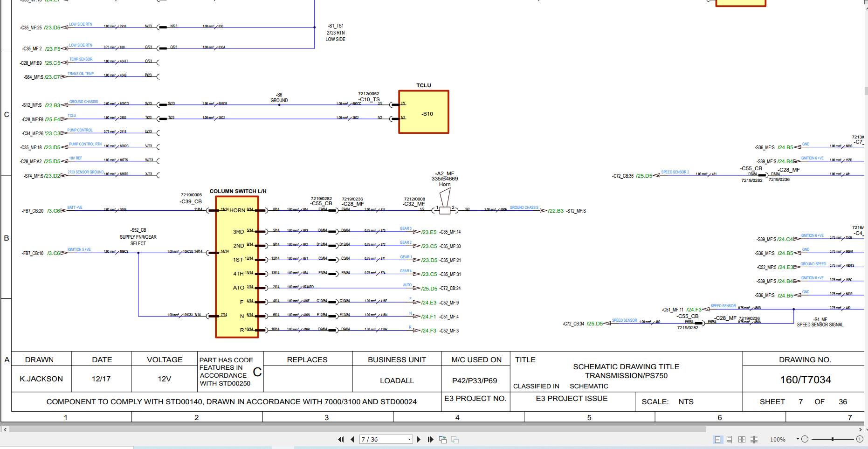Select the TCLU -B10 component block
This screenshot has width=868, height=449.
point(424,112)
